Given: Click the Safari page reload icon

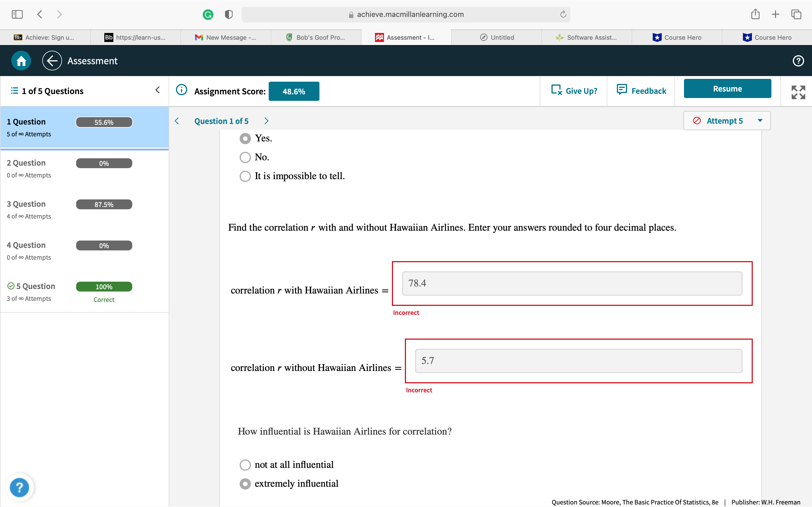Looking at the screenshot, I should coord(563,14).
